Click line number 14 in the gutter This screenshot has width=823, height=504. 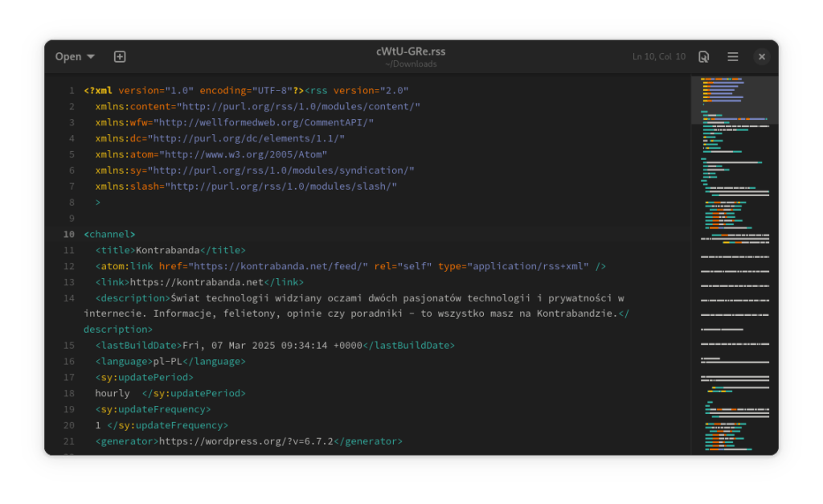(x=69, y=298)
